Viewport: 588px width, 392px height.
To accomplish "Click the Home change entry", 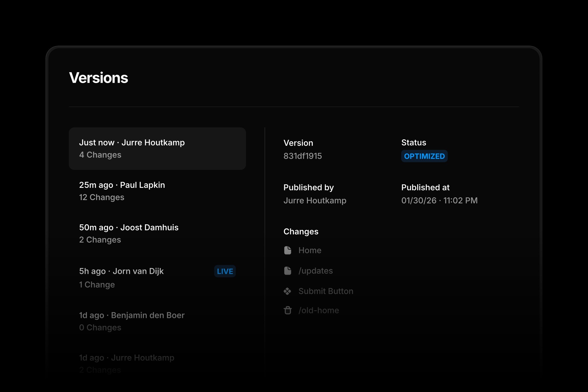I will coord(310,250).
